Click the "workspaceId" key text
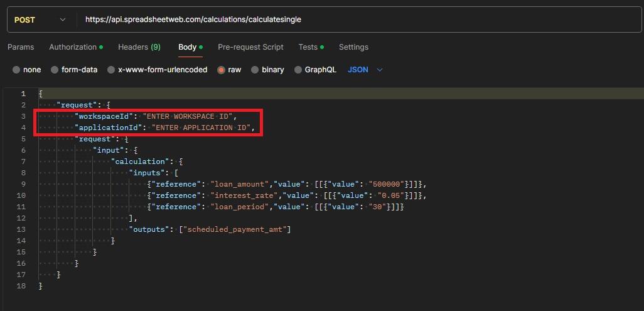This screenshot has height=311, width=644. click(104, 116)
